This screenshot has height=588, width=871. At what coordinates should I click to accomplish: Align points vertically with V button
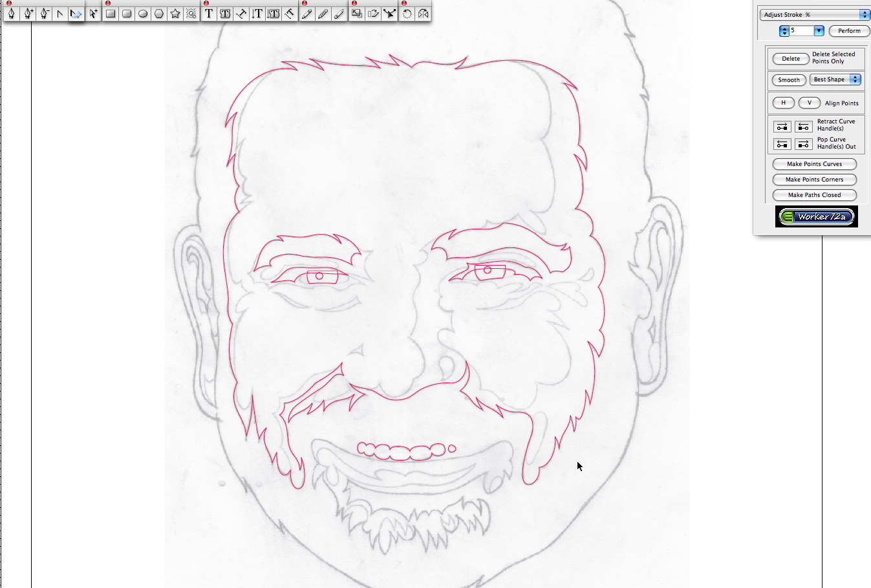[810, 103]
